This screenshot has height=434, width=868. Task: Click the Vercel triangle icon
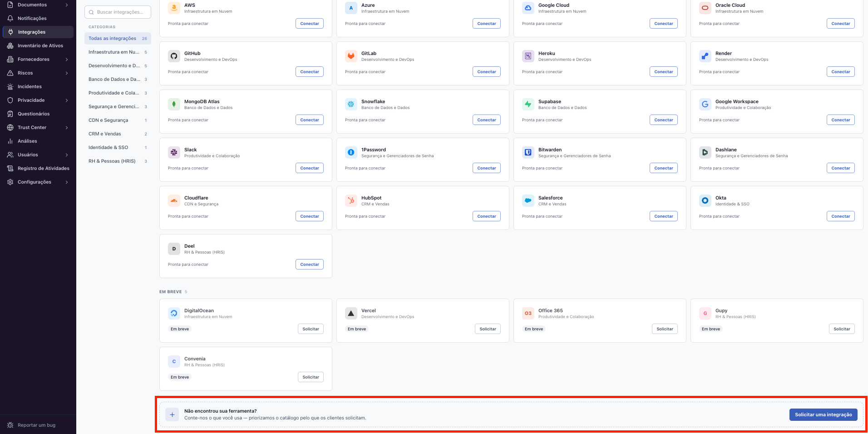pos(351,314)
